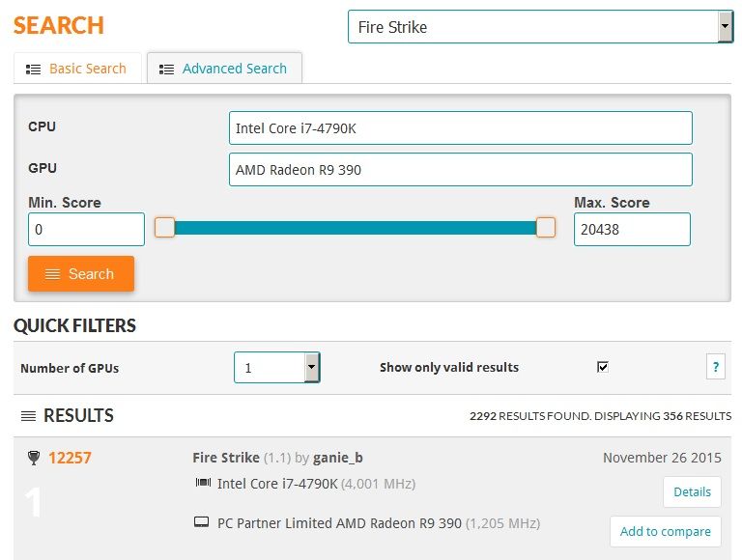Grab the maximum score slider handle
This screenshot has width=742, height=560.
545,228
